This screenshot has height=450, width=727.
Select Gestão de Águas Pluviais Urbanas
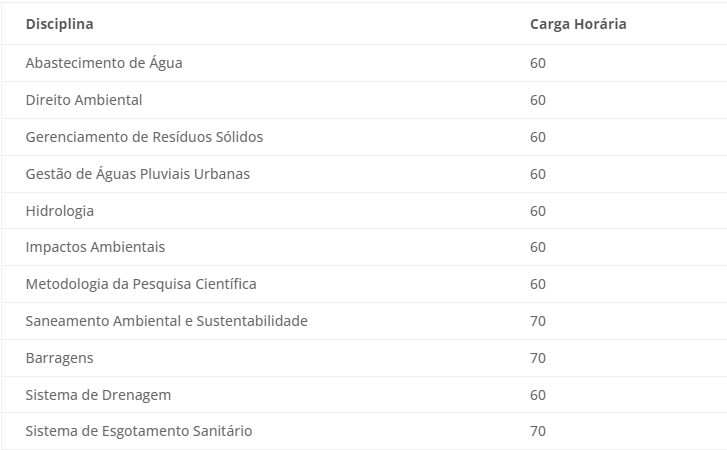[x=138, y=174]
